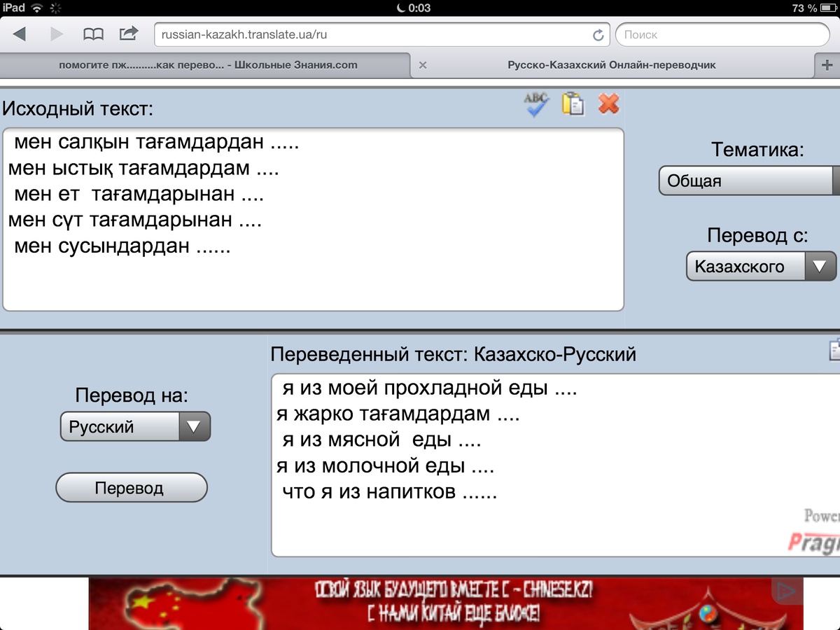840x630 pixels.
Task: Open the Перевод с dropdown showing Казахского
Action: pyautogui.click(x=761, y=266)
